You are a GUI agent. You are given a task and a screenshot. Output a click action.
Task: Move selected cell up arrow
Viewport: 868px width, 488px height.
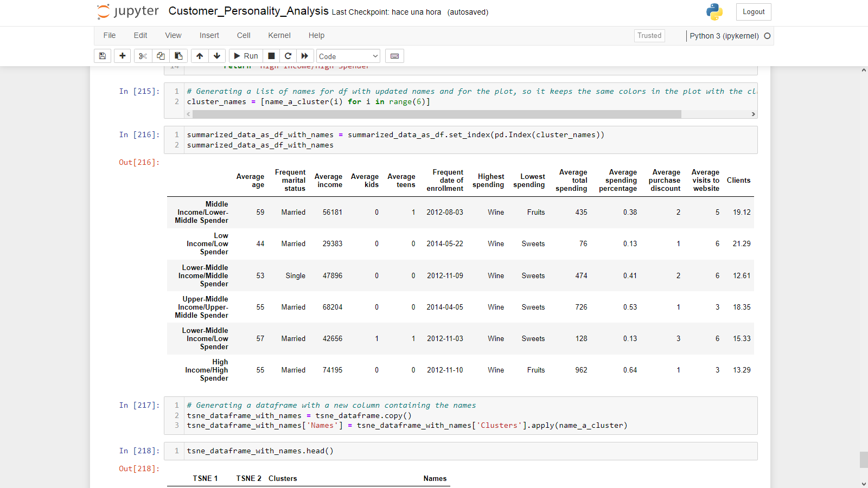click(x=200, y=56)
